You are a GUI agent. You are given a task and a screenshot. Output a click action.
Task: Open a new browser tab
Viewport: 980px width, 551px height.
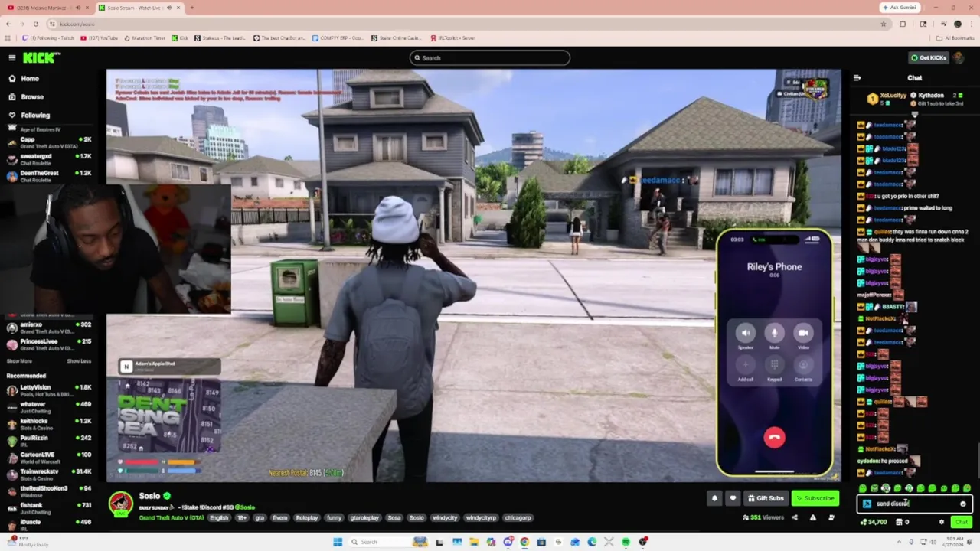(x=191, y=8)
